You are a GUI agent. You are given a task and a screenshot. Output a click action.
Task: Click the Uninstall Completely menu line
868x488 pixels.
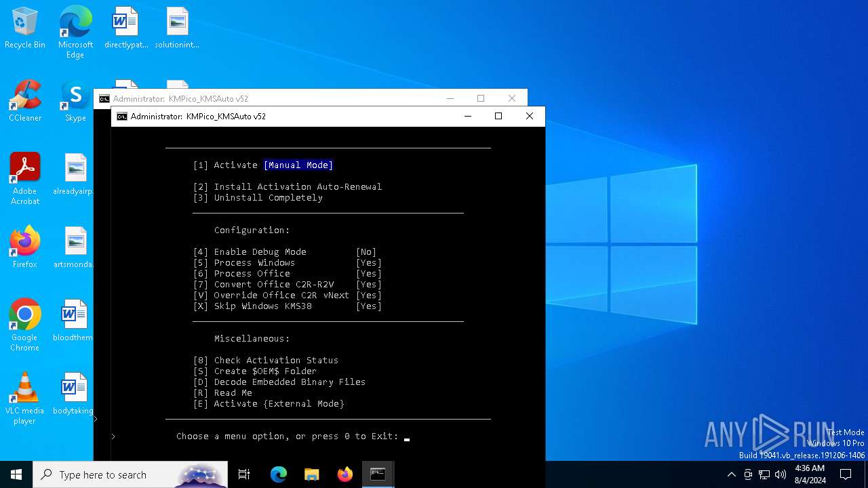tap(258, 198)
